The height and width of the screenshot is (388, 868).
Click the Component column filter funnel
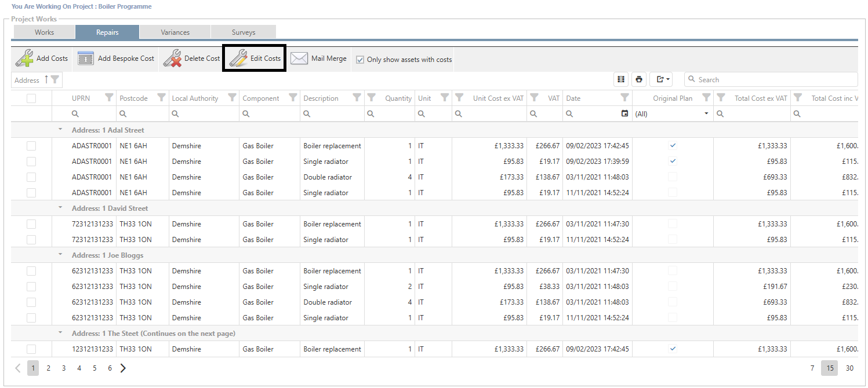click(x=293, y=98)
